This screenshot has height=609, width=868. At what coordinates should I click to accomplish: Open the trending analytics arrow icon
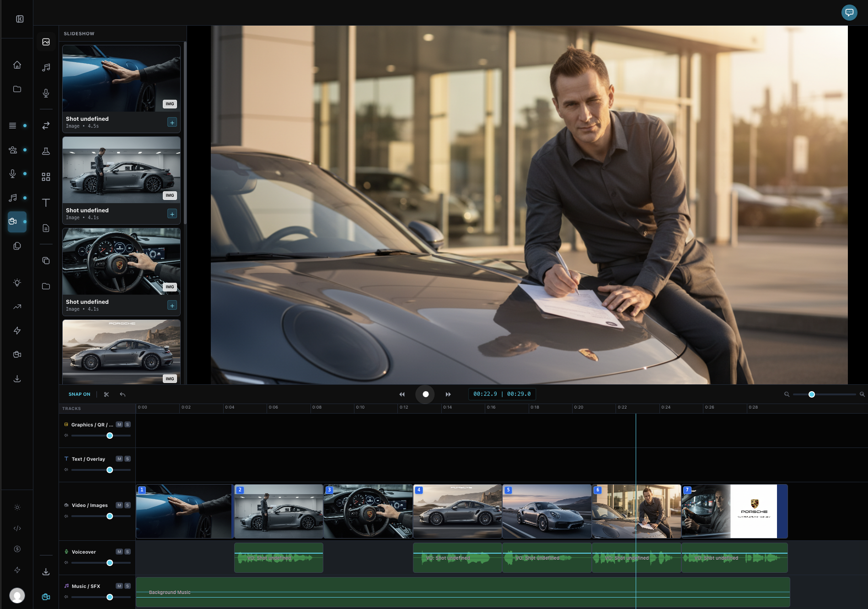[x=17, y=307]
